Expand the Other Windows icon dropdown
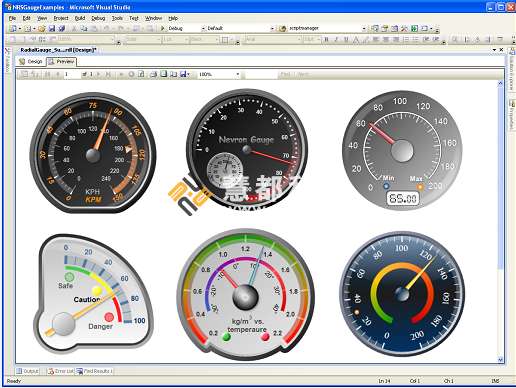The image size is (516, 388). point(432,29)
